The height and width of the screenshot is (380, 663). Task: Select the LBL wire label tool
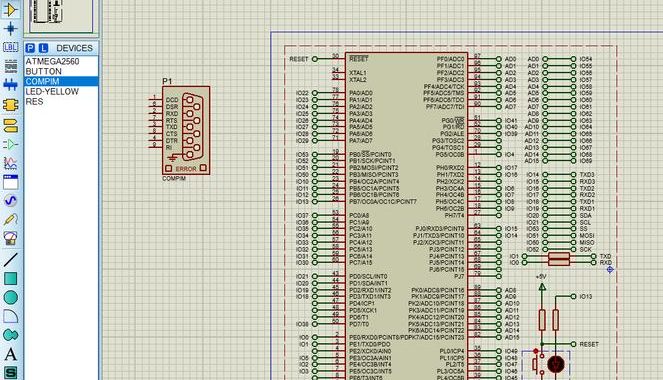pos(10,47)
